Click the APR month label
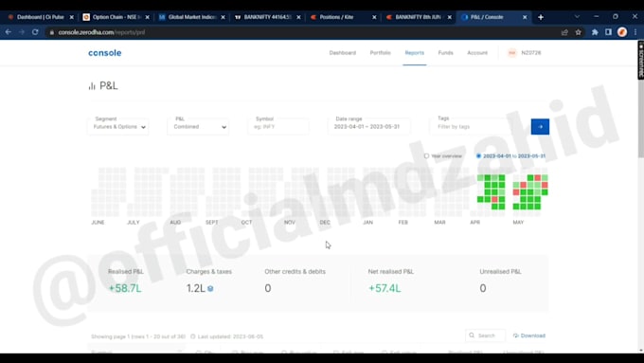644x363 pixels. [474, 222]
